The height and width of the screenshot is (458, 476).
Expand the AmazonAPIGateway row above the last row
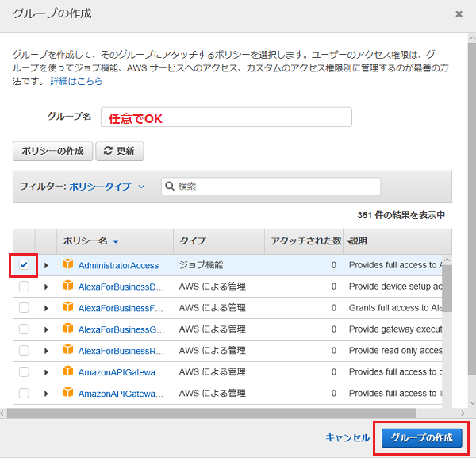[46, 372]
